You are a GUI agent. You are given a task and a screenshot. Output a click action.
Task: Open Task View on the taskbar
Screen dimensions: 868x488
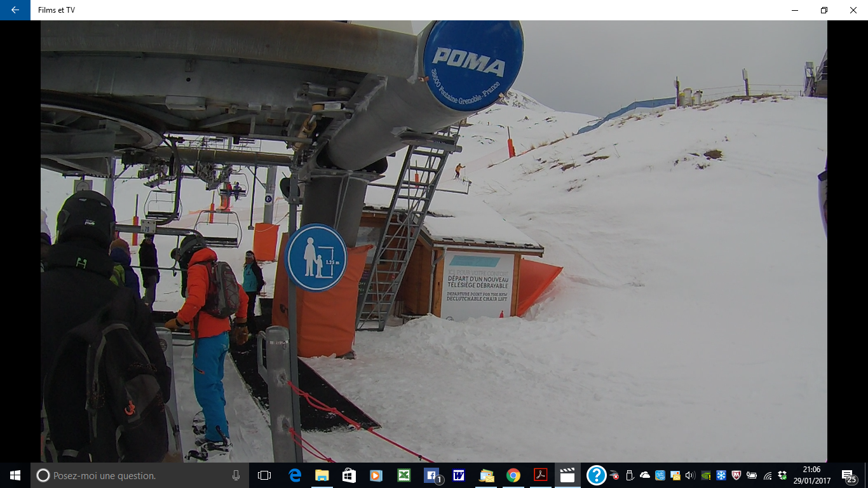click(264, 475)
